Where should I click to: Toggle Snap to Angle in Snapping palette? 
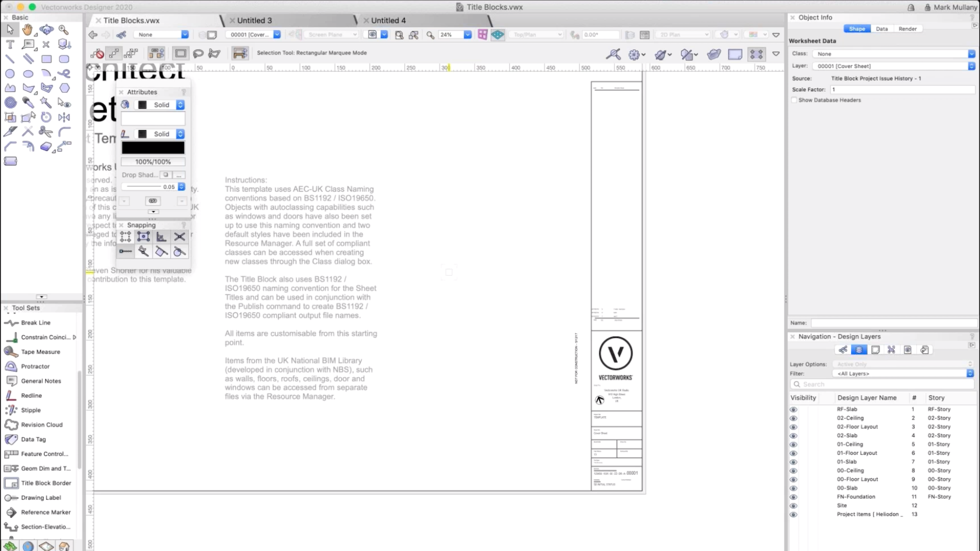161,237
